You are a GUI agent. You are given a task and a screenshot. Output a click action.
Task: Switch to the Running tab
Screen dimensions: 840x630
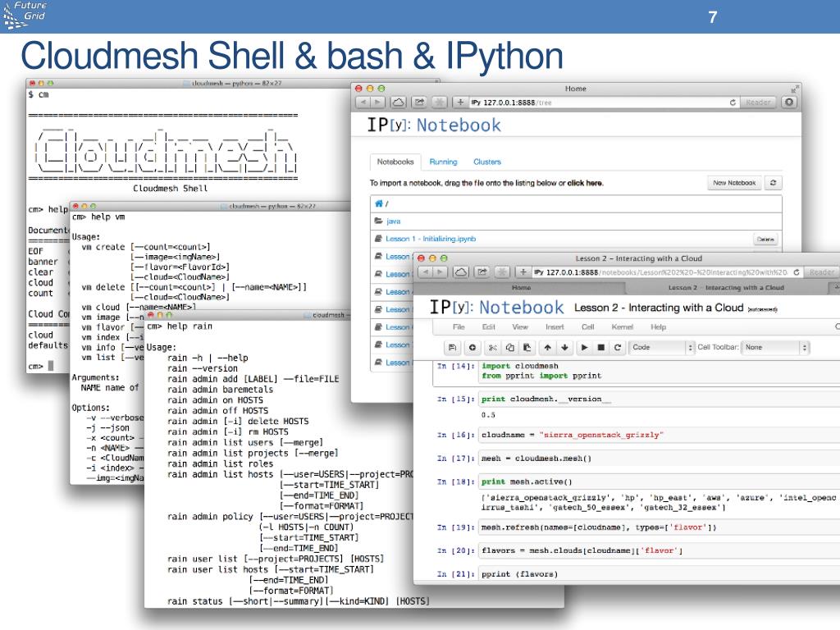click(443, 162)
